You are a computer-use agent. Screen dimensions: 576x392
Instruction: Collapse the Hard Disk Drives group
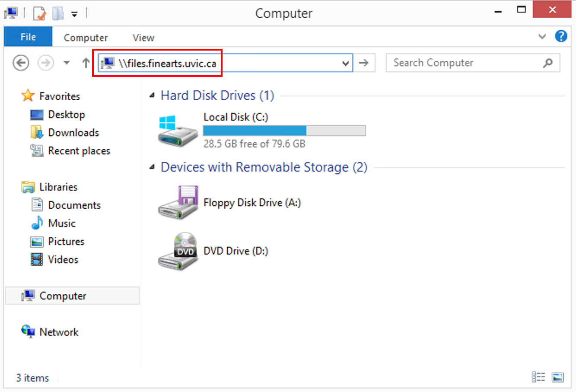[152, 95]
